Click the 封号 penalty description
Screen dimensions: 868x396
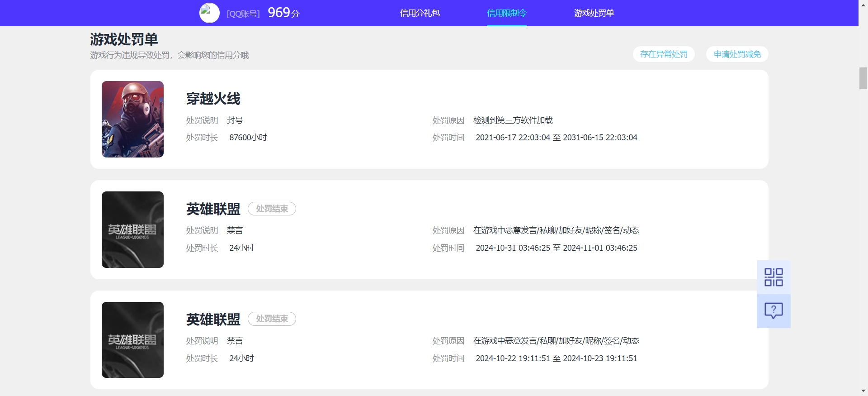coord(235,120)
